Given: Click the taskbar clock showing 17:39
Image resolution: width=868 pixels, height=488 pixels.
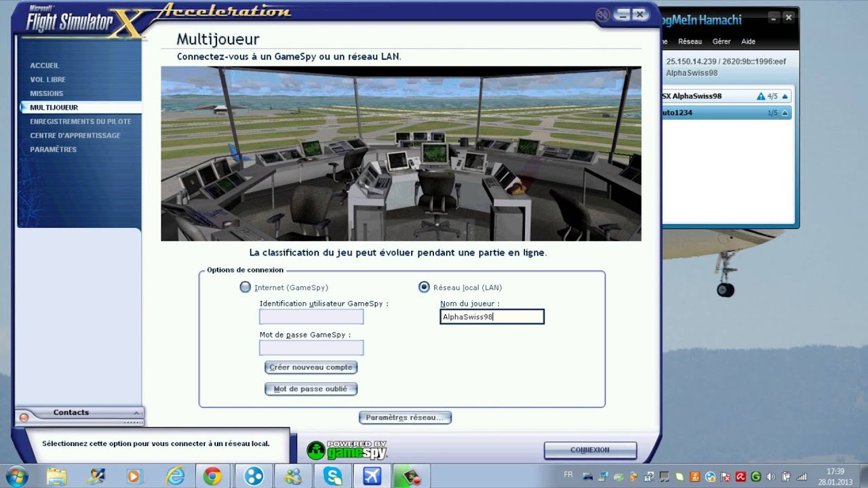Looking at the screenshot, I should click(835, 471).
